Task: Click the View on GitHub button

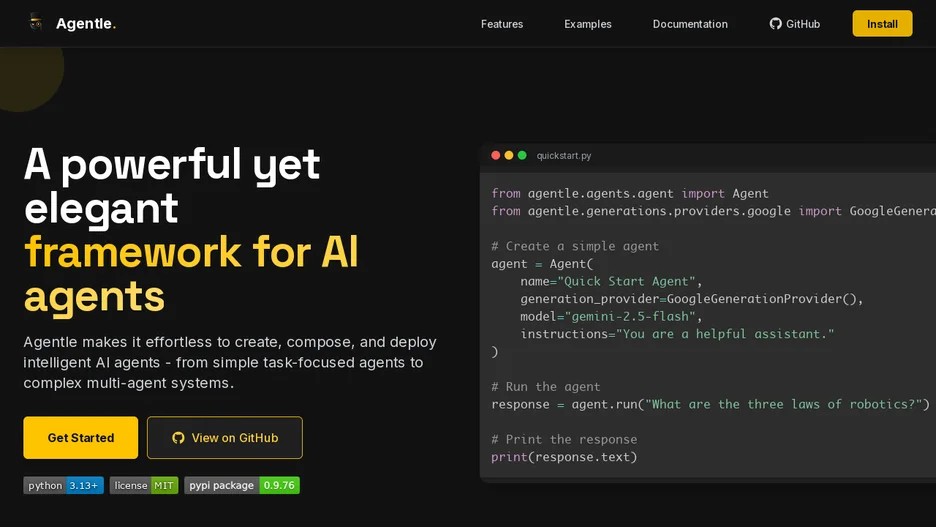Action: tap(224, 437)
